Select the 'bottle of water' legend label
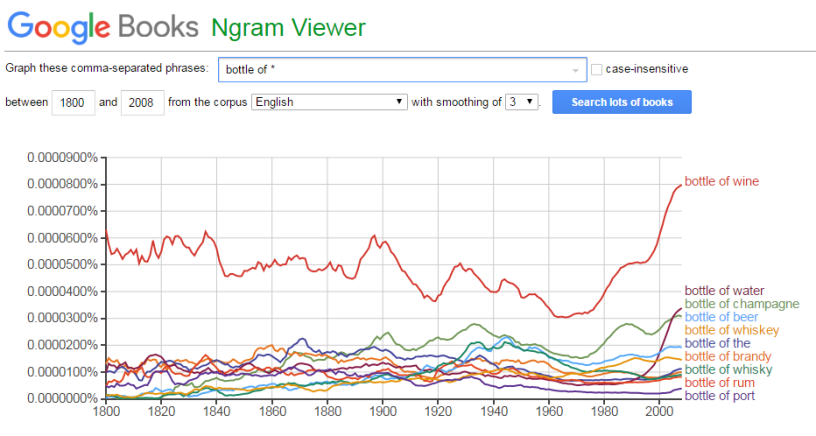 (724, 291)
